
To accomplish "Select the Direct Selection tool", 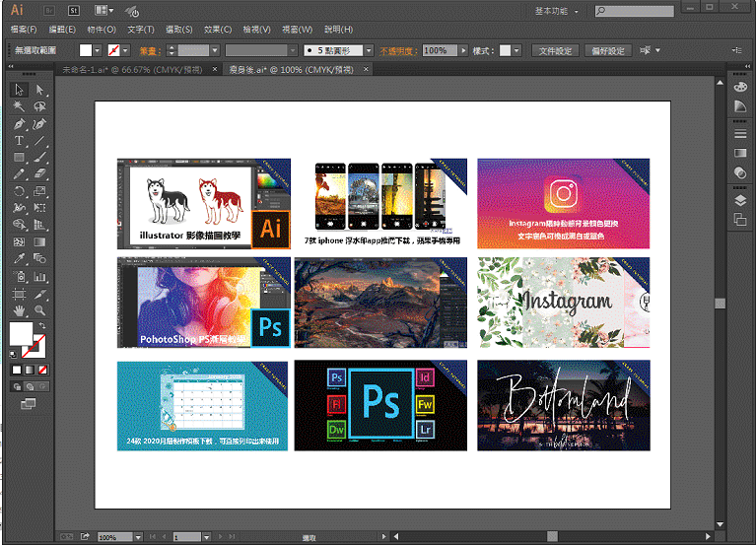I will pos(39,90).
